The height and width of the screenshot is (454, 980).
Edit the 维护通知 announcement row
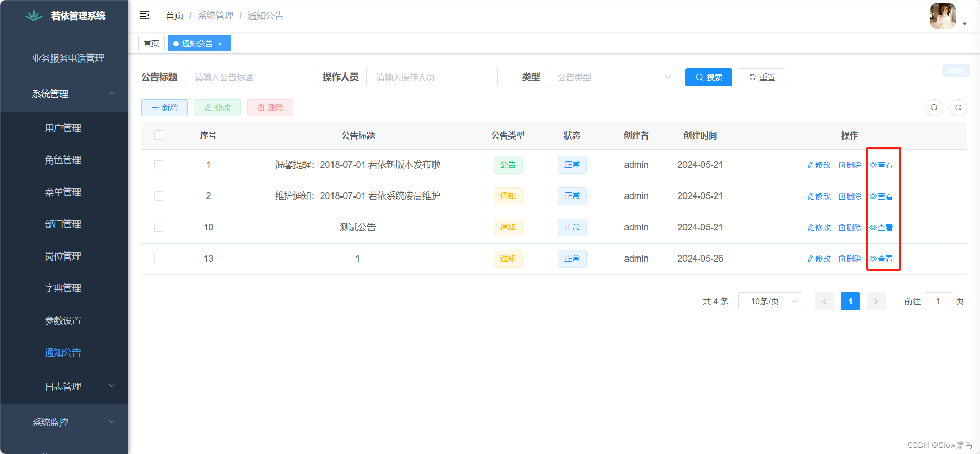[x=819, y=196]
